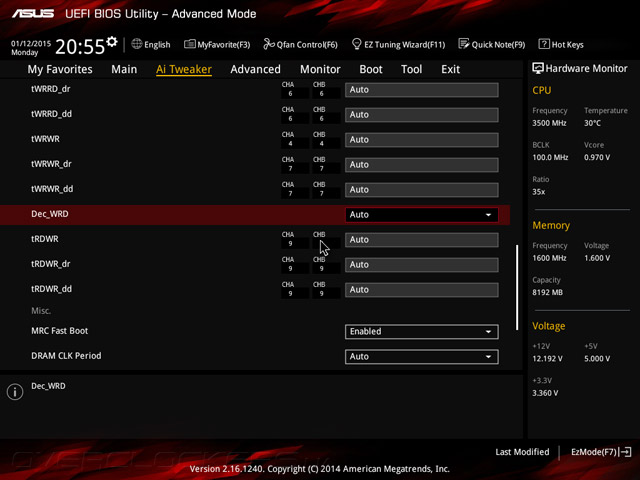Click the tRDWR_dr Auto input field
Image resolution: width=640 pixels, height=480 pixels.
(x=422, y=264)
